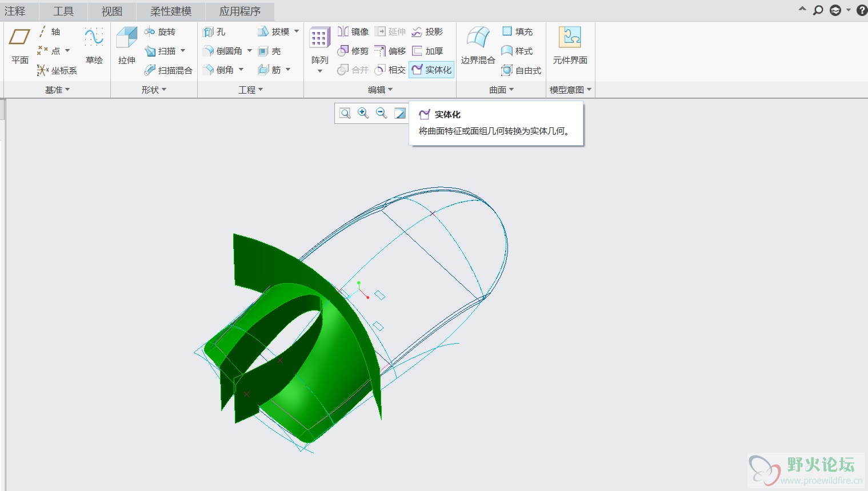
Task: Apply 倒角 (Chamfer) feature
Action: pos(219,70)
